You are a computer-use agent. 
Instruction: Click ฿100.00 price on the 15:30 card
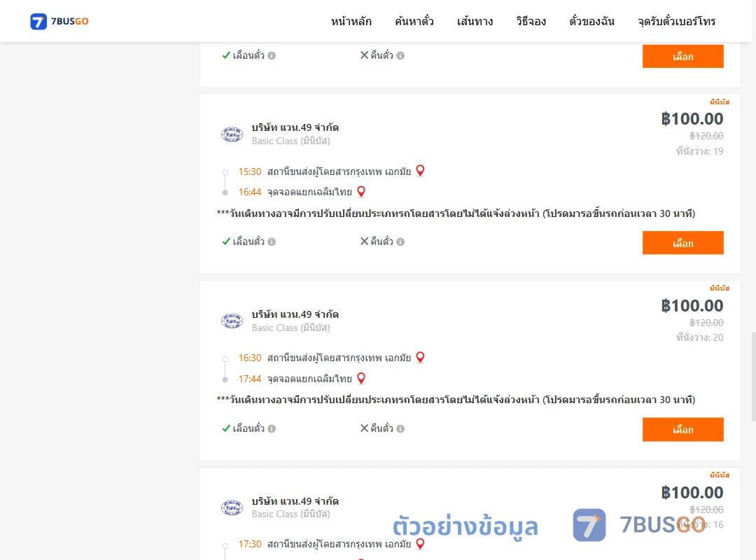[x=692, y=119]
